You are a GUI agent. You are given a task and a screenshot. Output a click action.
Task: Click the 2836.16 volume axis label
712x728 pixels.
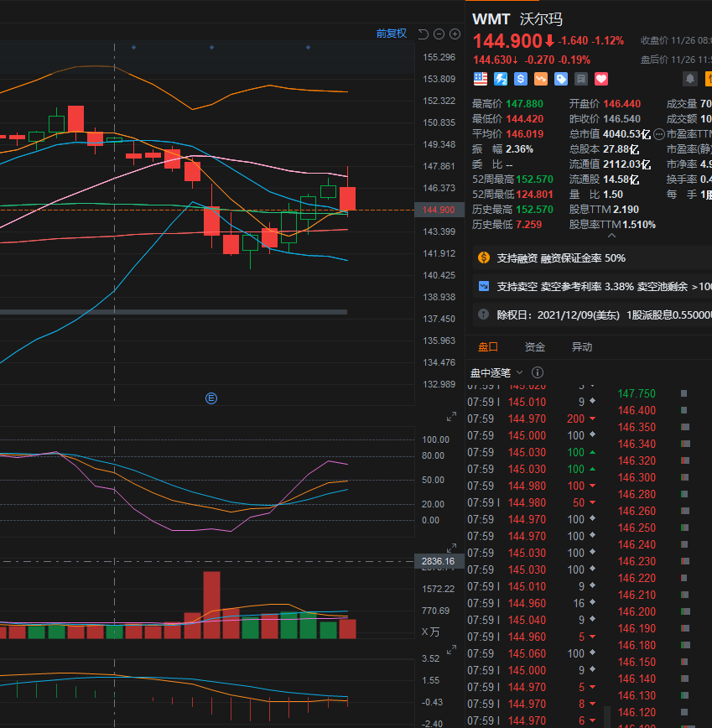439,561
